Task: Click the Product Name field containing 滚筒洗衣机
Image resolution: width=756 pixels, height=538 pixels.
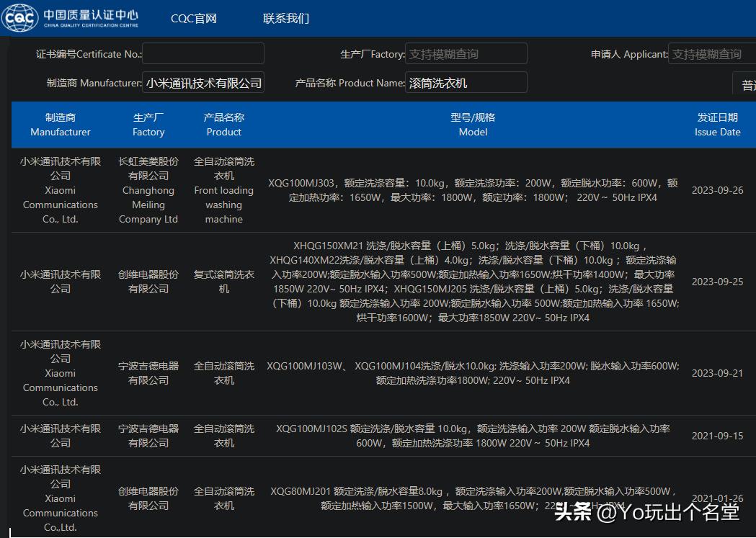Action: [466, 83]
